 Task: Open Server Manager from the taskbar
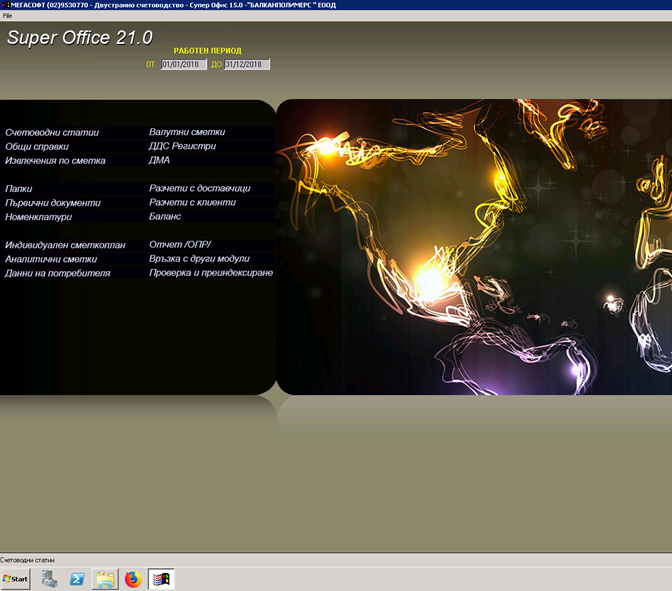(48, 579)
